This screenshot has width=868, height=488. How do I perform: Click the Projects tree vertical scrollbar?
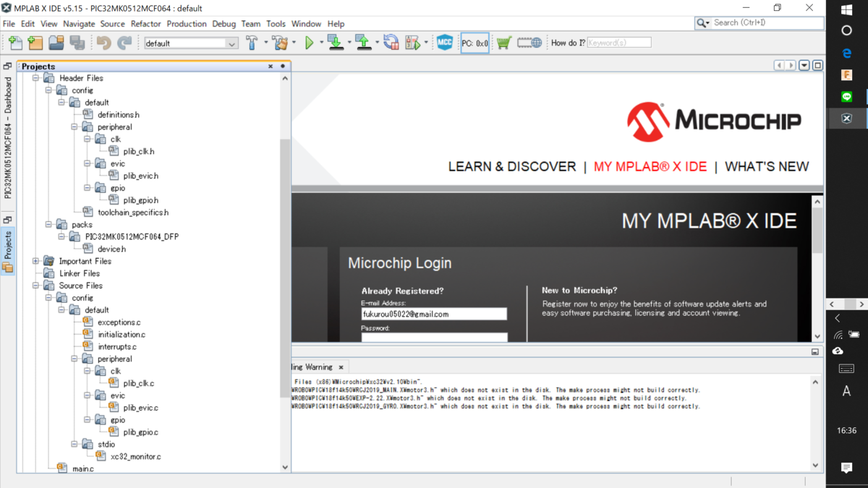[285, 267]
